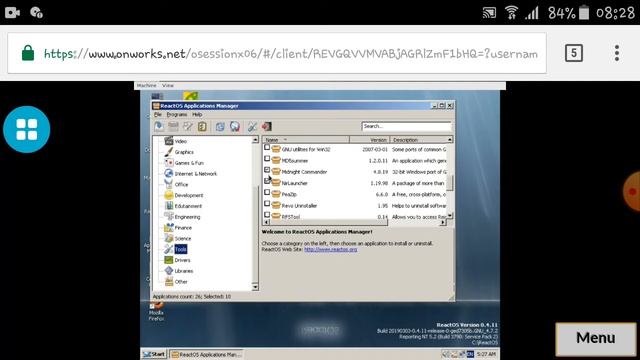
Task: Click the Exit toolbar icon
Action: coord(267,127)
